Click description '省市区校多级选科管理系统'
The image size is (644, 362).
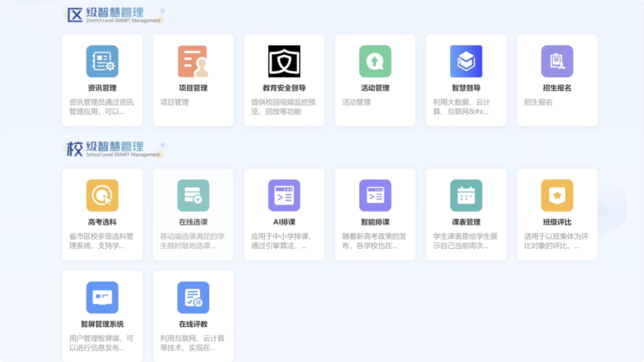pyautogui.click(x=101, y=241)
